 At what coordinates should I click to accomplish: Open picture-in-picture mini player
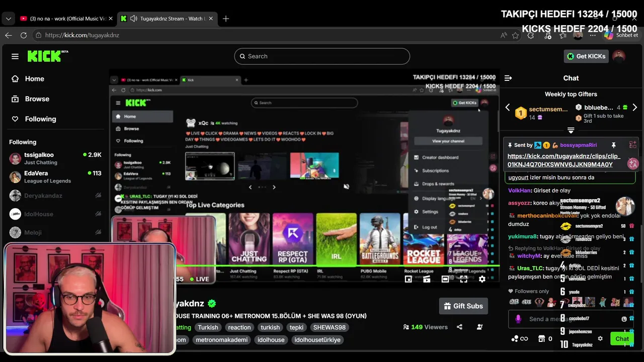409,279
